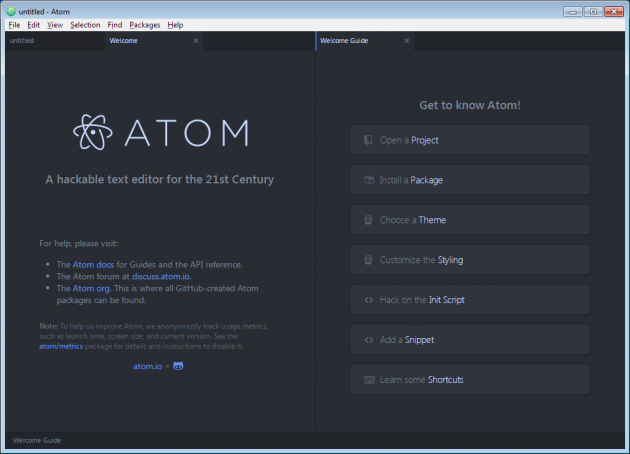Click the GitHub Octocat icon next to atom.io
630x454 pixels.
click(x=178, y=366)
